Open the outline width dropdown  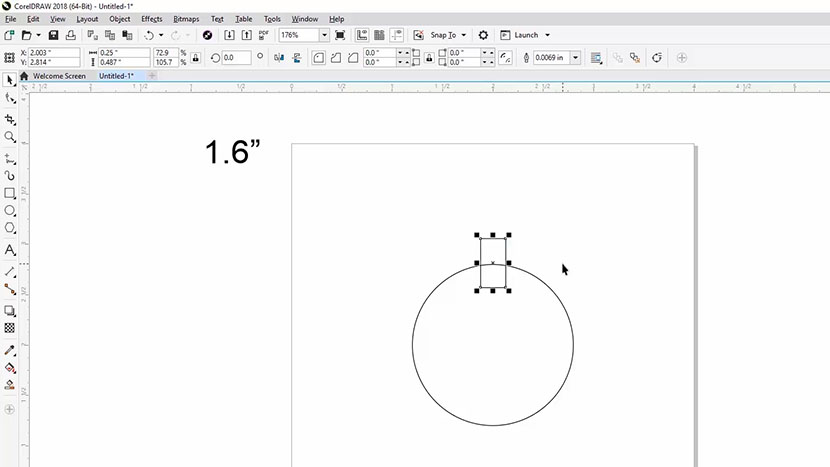576,58
